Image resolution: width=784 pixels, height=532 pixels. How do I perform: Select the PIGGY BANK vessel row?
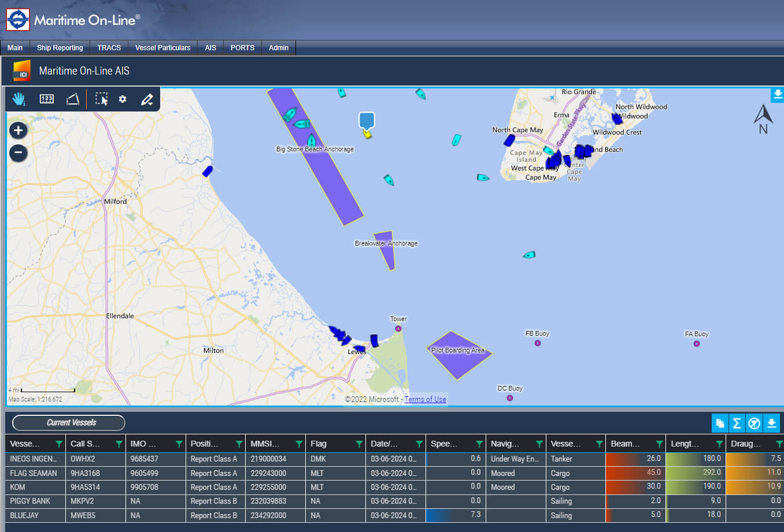(394, 501)
